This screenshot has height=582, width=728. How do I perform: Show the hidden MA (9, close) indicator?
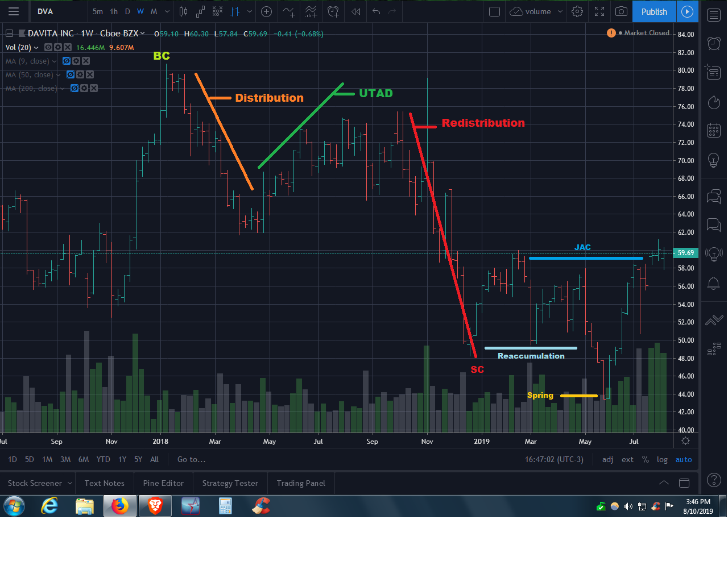click(67, 61)
